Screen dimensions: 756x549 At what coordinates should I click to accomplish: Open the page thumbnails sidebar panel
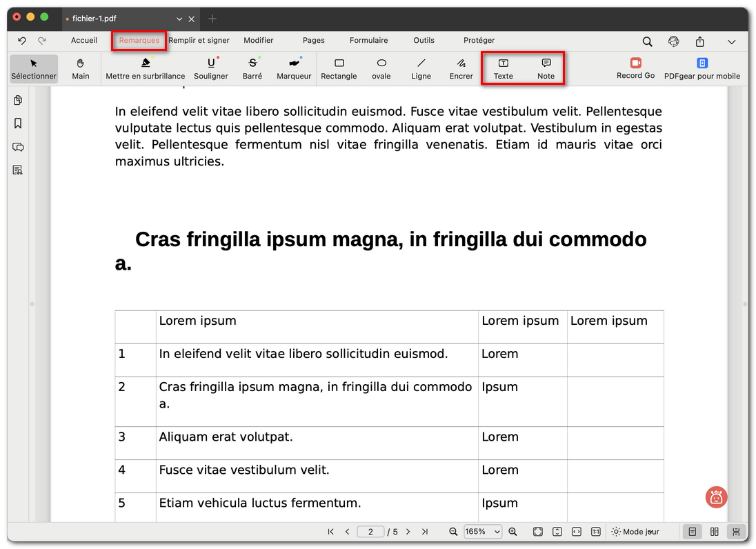[x=18, y=100]
